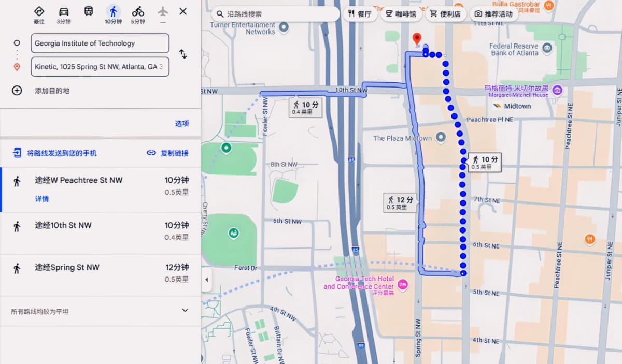The image size is (622, 364).
Task: Open 详情 for the first route
Action: [x=42, y=199]
